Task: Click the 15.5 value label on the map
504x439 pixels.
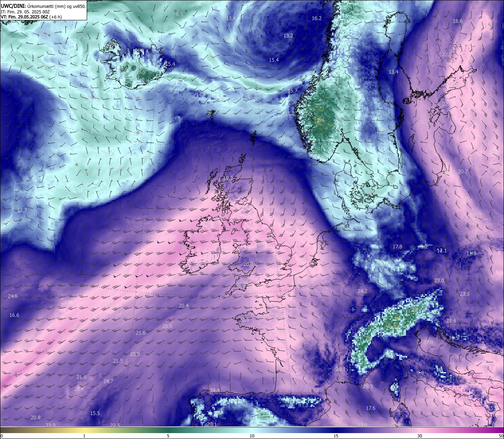Action: click(x=95, y=413)
